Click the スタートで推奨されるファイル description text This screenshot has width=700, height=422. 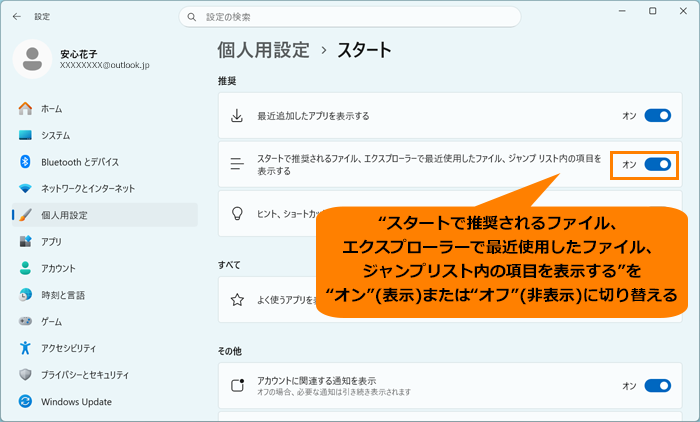point(429,164)
